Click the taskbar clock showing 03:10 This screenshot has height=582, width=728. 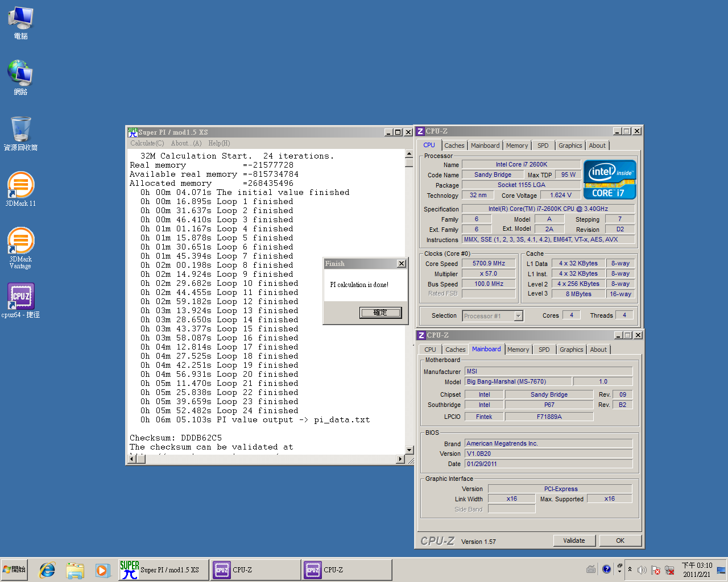click(697, 570)
